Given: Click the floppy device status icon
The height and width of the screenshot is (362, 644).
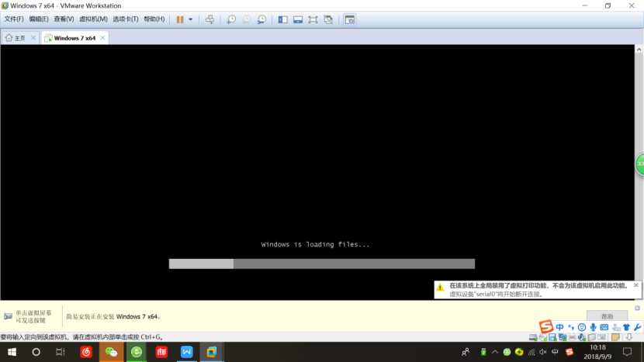Looking at the screenshot, I should (x=552, y=337).
